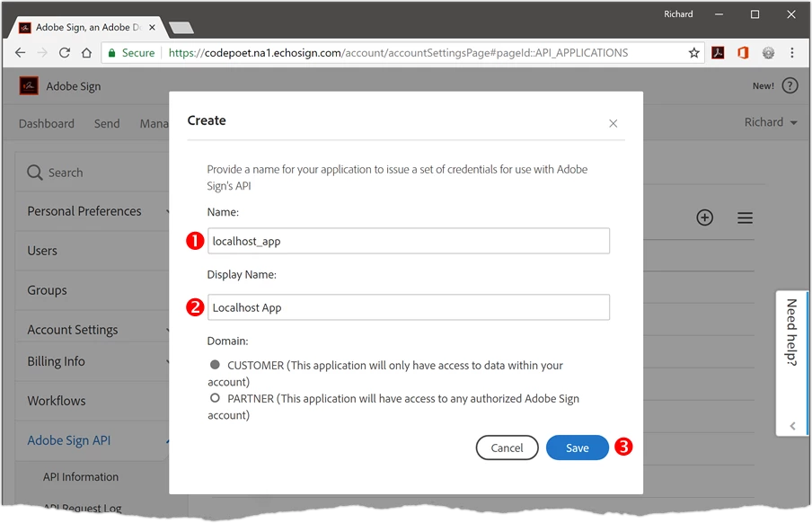Click the browser address bar URL
The image size is (812, 523).
click(398, 53)
